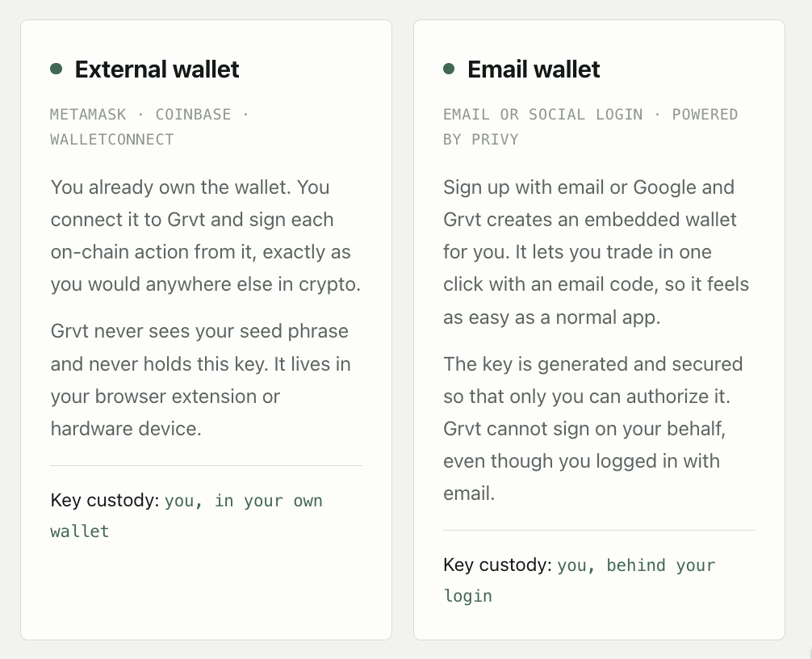Screen dimensions: 812x659
Task: Click the WALLETCONNECT label
Action: (112, 140)
